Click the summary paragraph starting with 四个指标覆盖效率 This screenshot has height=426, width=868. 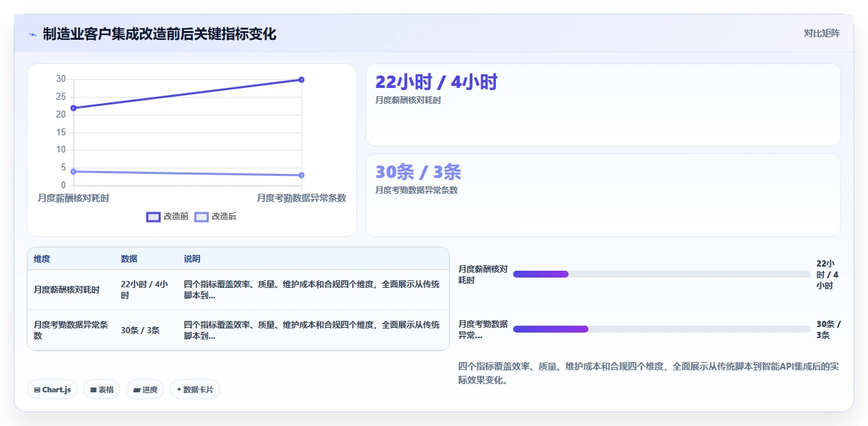(x=648, y=373)
